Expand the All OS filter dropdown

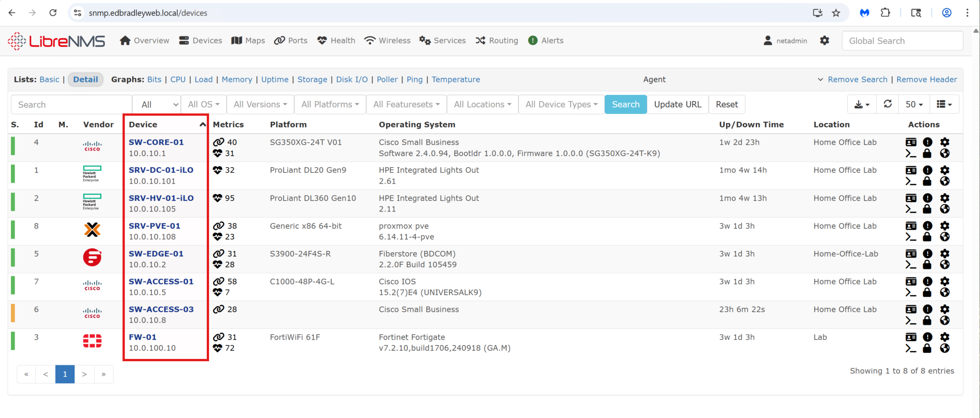click(204, 104)
